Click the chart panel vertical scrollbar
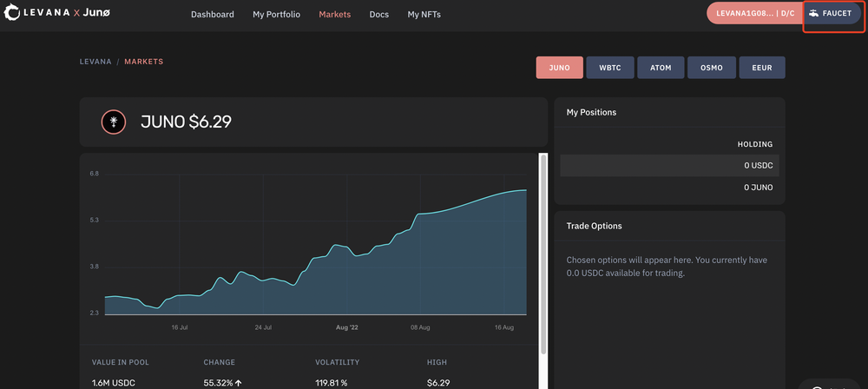 [x=543, y=254]
